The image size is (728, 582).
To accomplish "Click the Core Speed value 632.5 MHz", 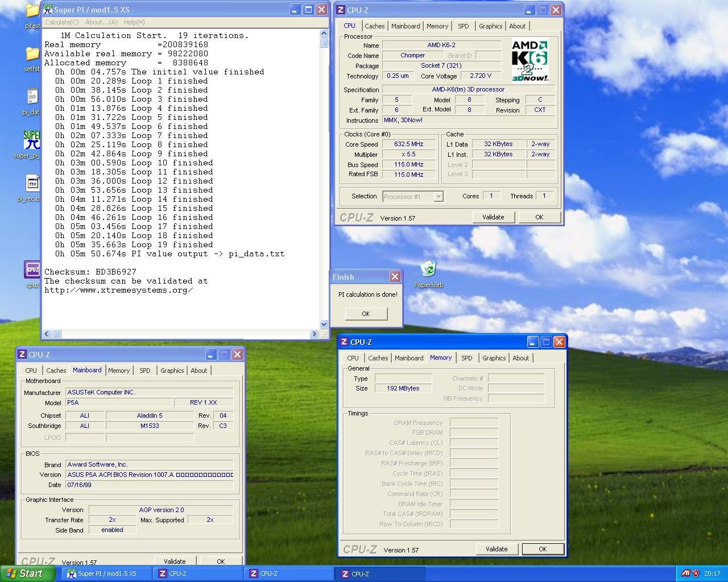I will pyautogui.click(x=408, y=144).
